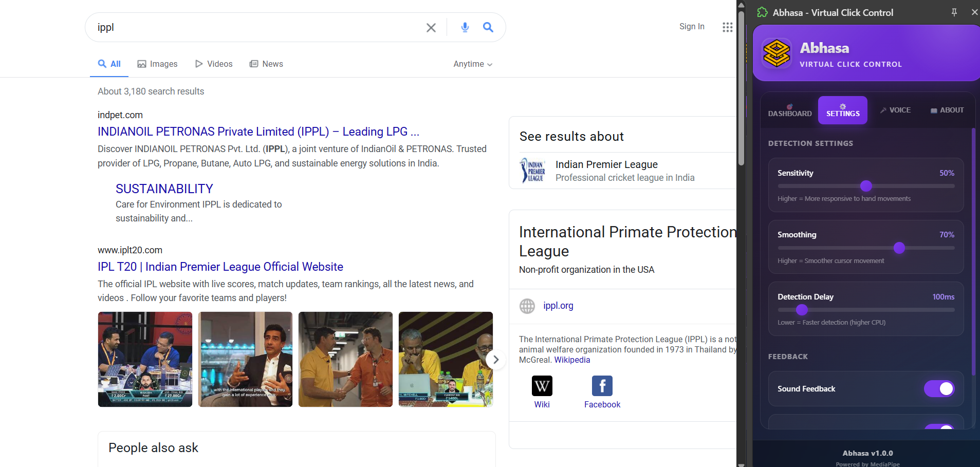The height and width of the screenshot is (467, 980).
Task: Open the handshake video thumbnail
Action: point(345,360)
